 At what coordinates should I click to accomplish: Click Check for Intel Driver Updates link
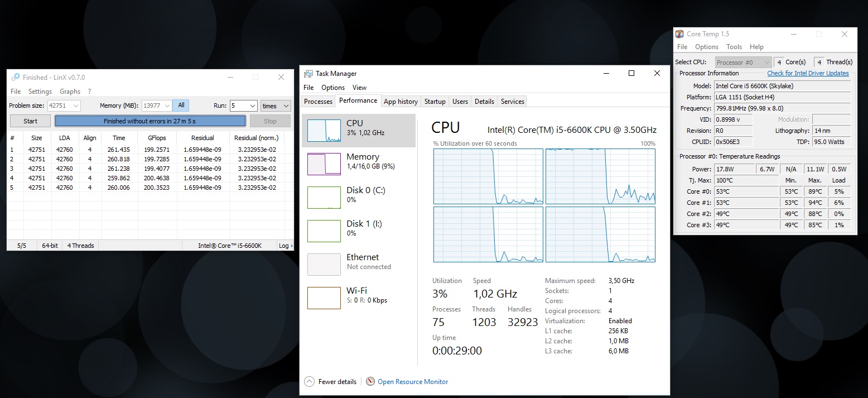tap(808, 73)
